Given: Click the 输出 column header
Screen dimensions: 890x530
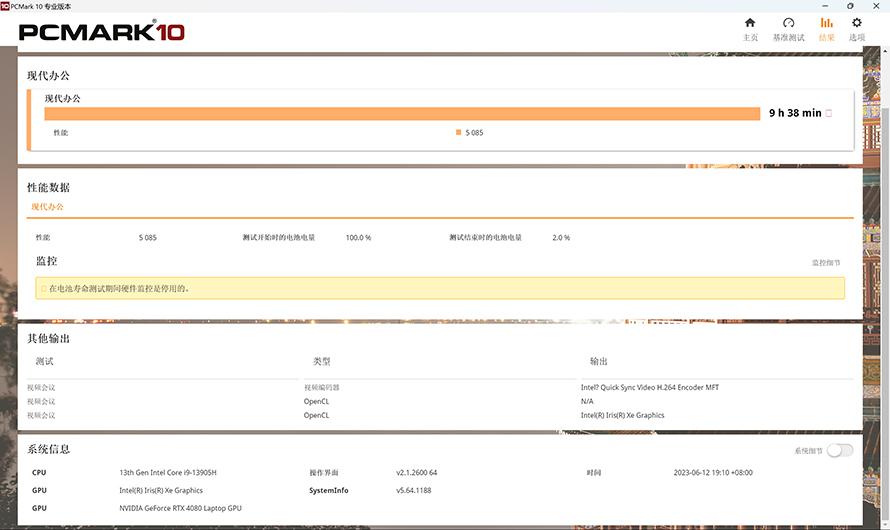Looking at the screenshot, I should click(599, 361).
